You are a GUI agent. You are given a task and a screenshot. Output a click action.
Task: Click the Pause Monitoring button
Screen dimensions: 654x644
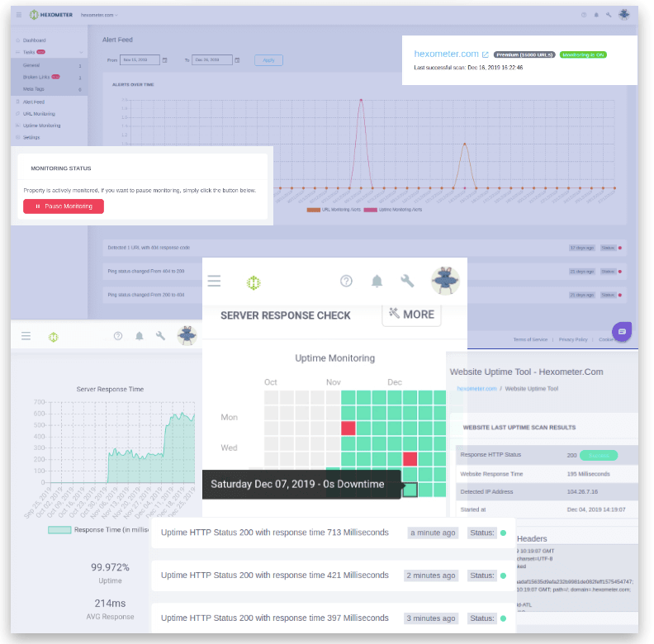pos(64,206)
